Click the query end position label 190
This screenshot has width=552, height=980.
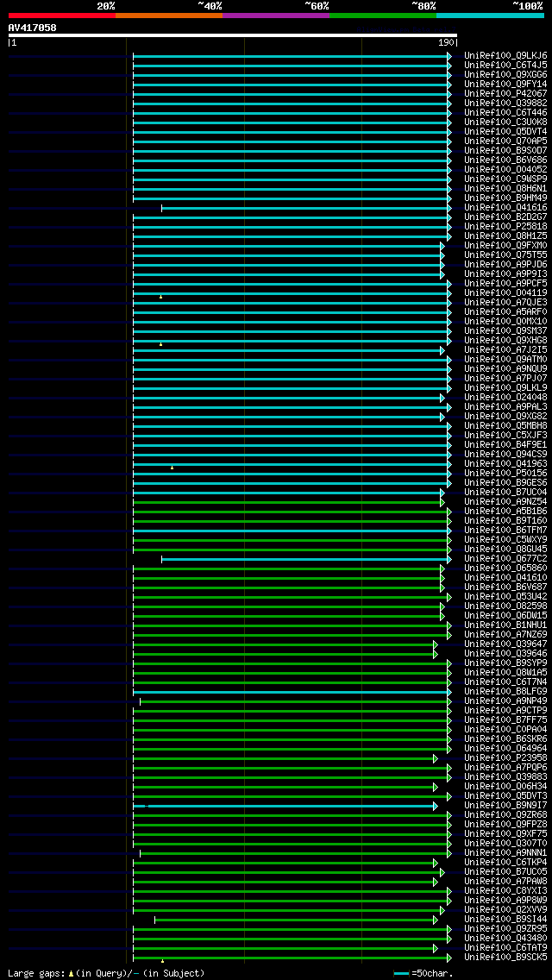[x=447, y=42]
